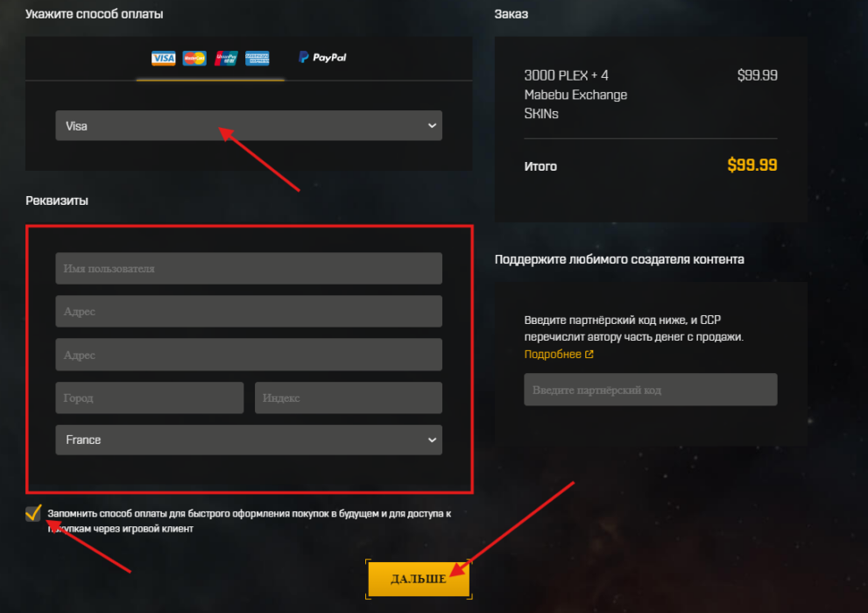Click the external link icon beside Подробнее
The width and height of the screenshot is (868, 613).
click(589, 355)
